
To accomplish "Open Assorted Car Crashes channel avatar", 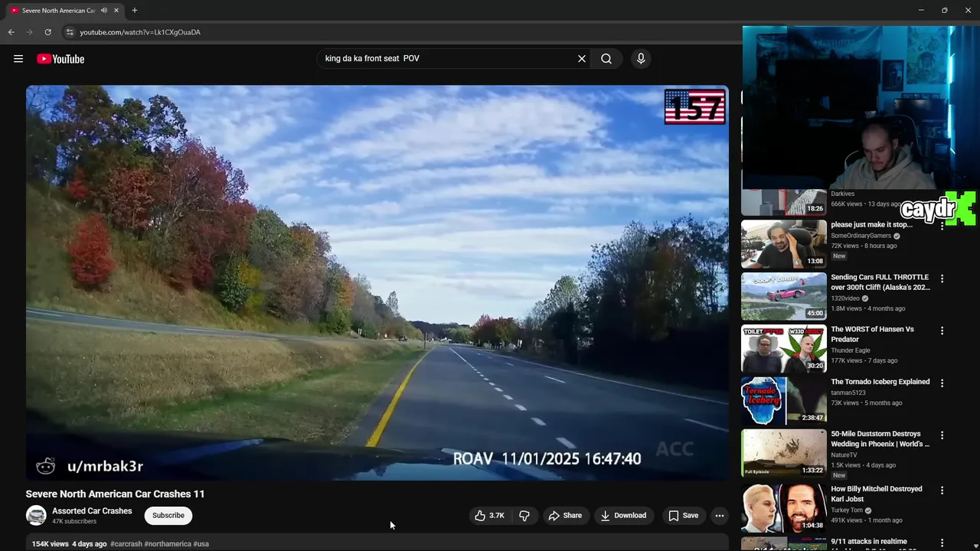I will (36, 516).
